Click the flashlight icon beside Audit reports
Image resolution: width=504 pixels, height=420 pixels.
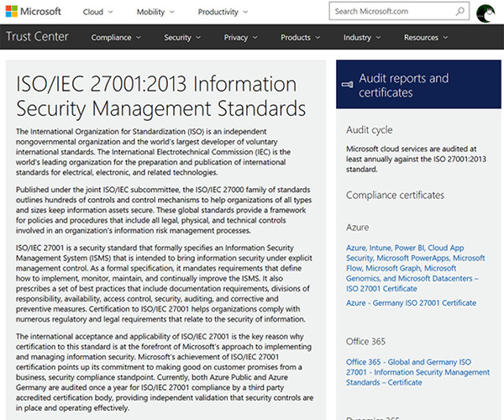click(x=347, y=85)
